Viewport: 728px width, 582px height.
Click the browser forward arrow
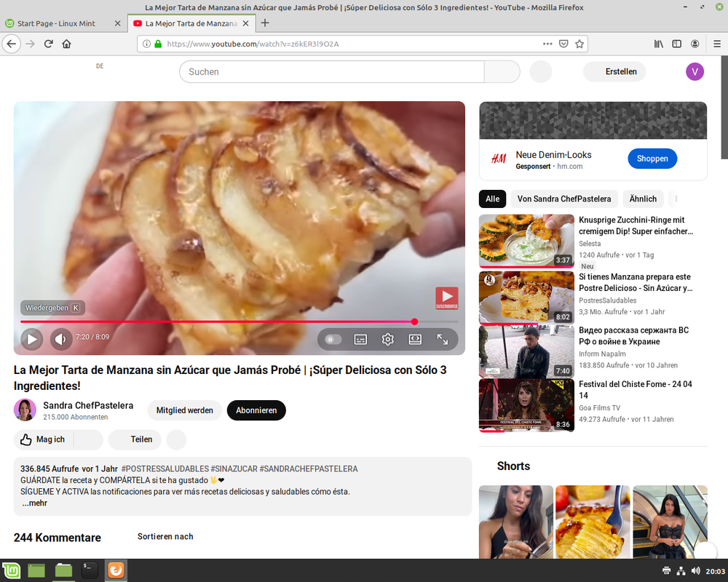tap(30, 44)
